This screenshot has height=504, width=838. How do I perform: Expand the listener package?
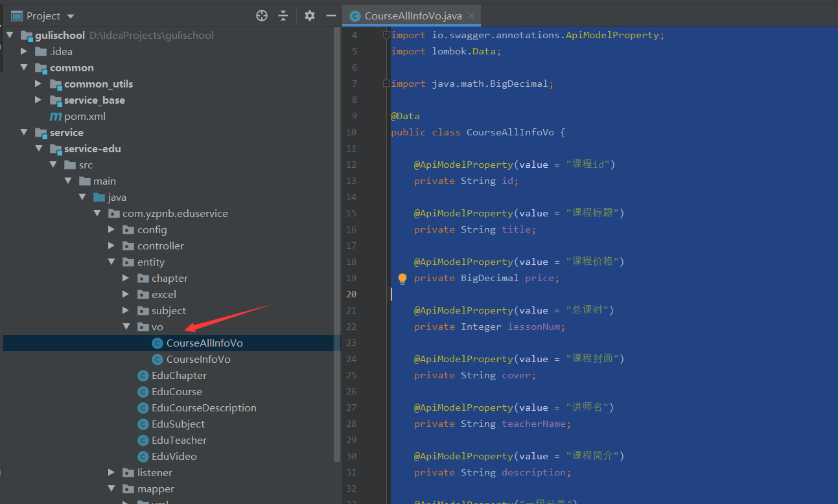coord(111,472)
